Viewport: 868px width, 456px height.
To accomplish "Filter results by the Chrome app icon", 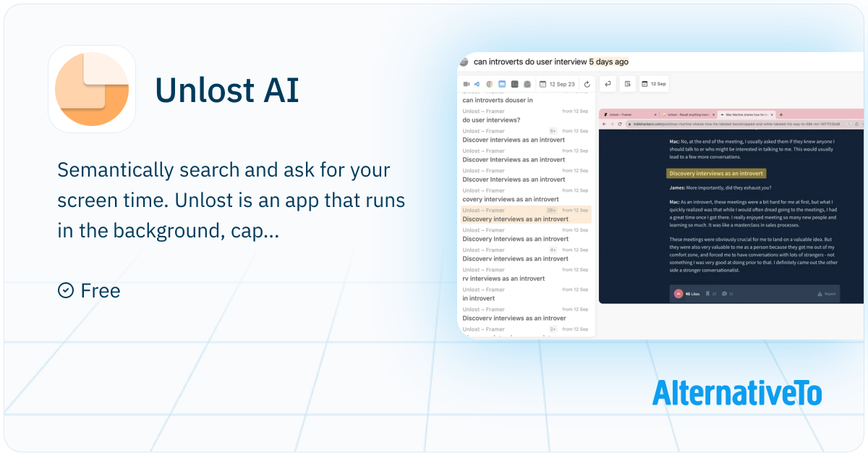I will click(490, 84).
